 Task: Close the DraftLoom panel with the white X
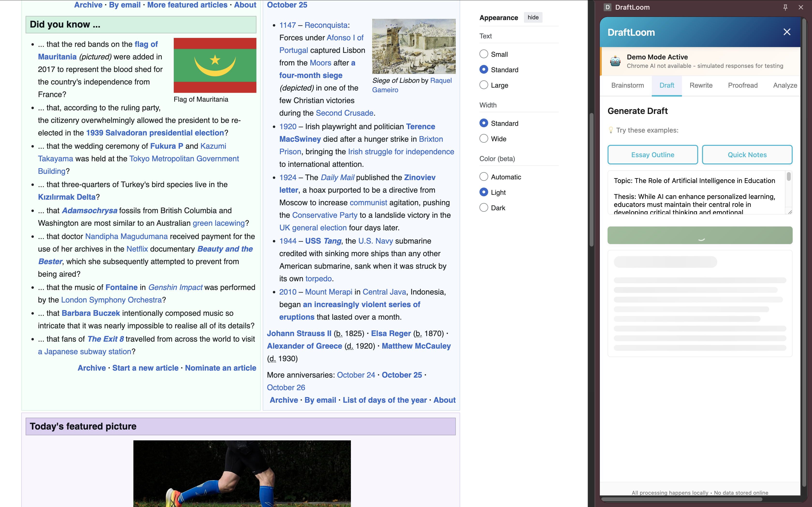(787, 32)
